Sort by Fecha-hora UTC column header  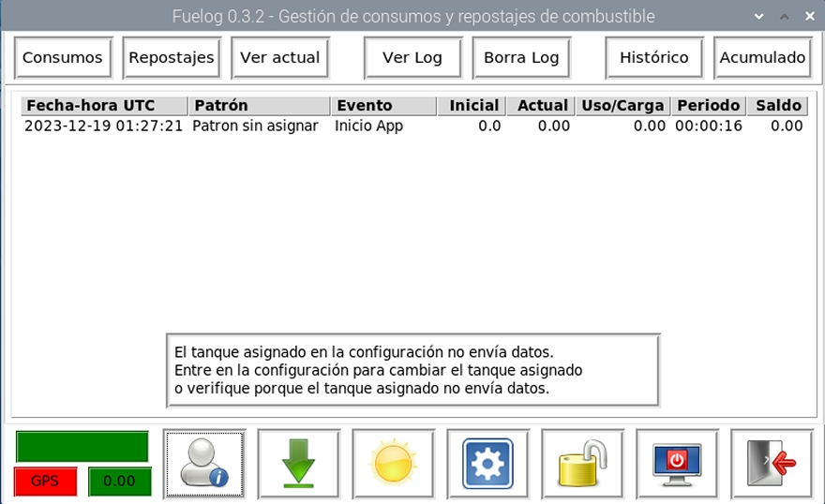(x=103, y=106)
